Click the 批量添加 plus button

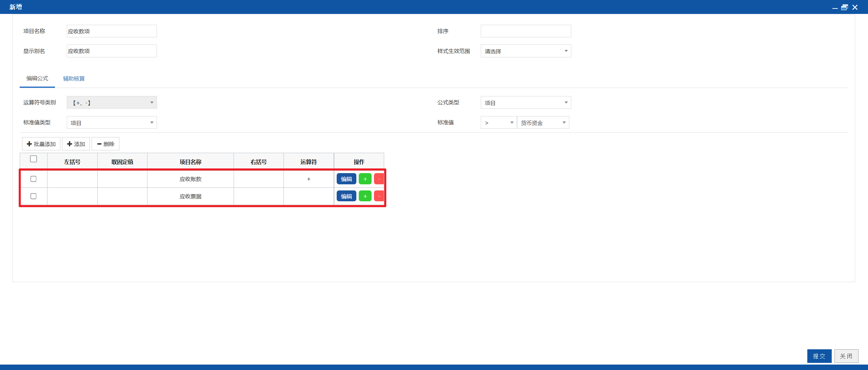[41, 144]
